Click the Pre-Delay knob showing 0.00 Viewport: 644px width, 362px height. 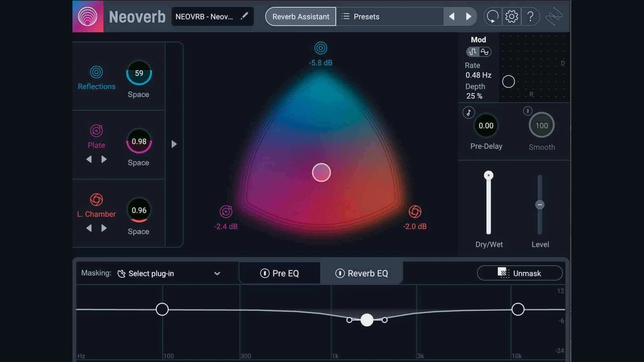tap(486, 125)
